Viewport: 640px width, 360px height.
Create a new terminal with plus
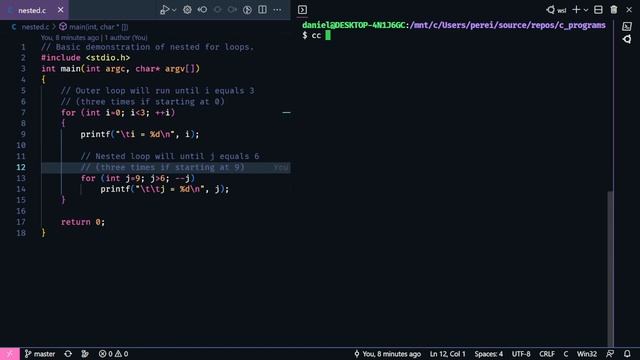[576, 10]
